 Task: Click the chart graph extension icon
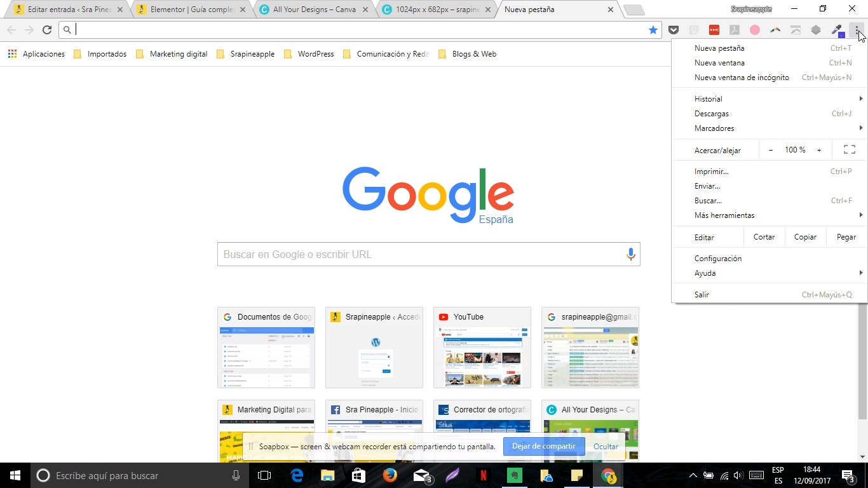(x=796, y=30)
